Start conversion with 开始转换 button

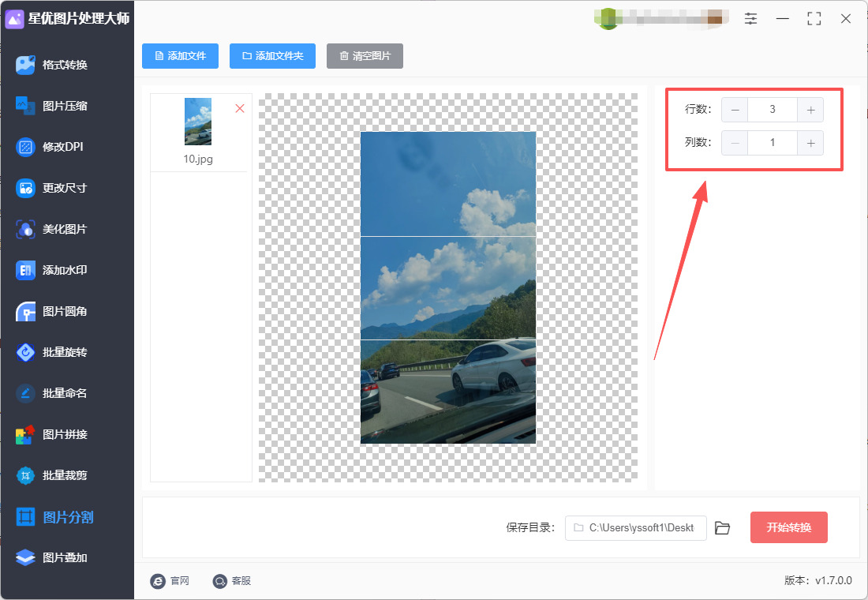[x=789, y=527]
